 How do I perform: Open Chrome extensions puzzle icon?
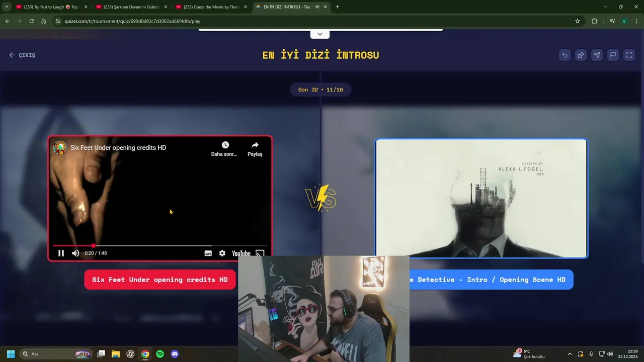tap(594, 21)
